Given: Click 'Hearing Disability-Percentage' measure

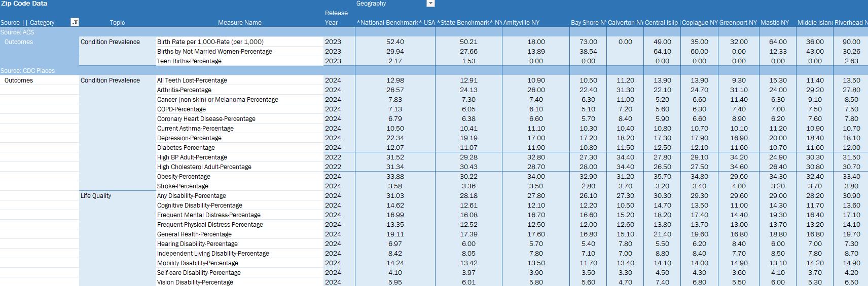Looking at the screenshot, I should pos(197,244).
